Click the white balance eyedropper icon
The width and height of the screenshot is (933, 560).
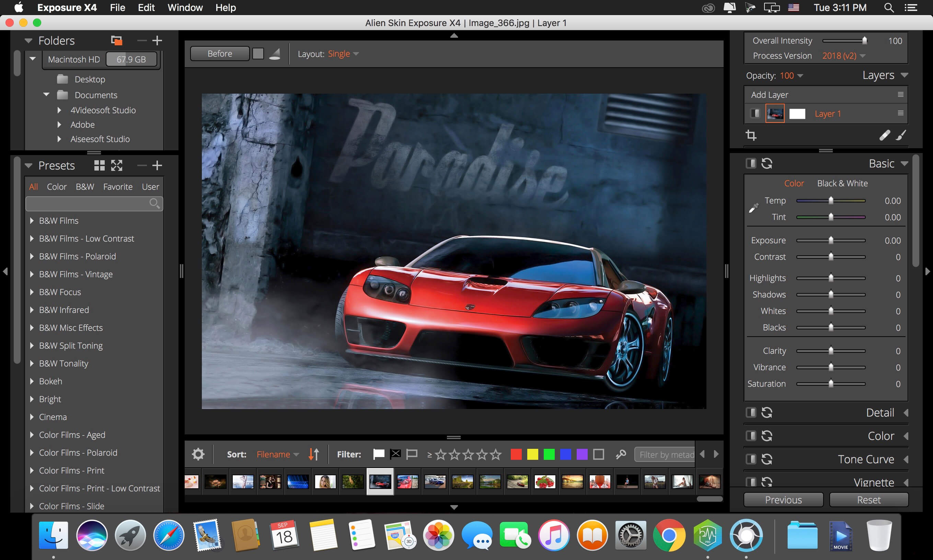pyautogui.click(x=753, y=208)
